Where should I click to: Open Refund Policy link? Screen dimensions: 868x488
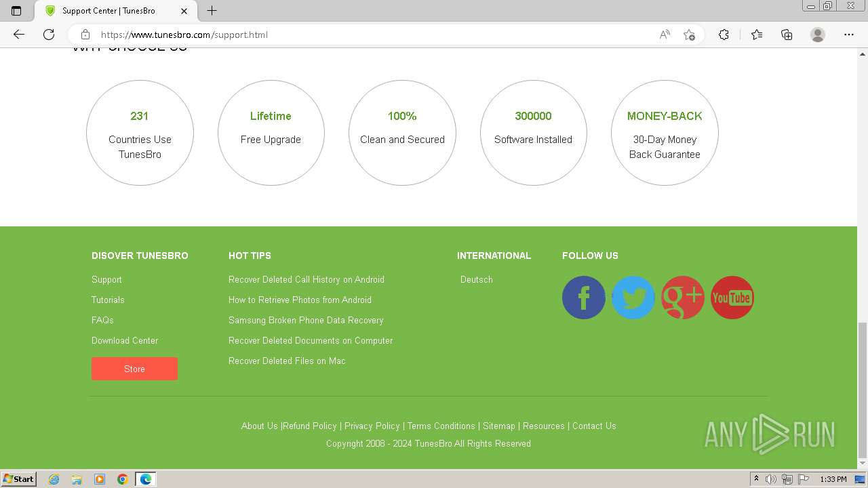pyautogui.click(x=310, y=426)
